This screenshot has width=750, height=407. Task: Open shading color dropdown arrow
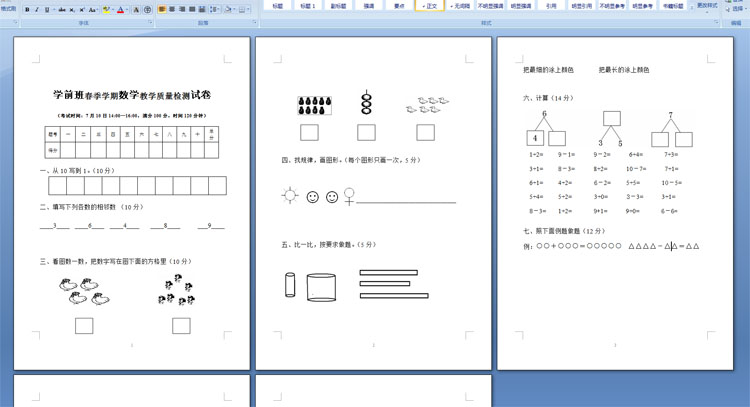tap(234, 10)
